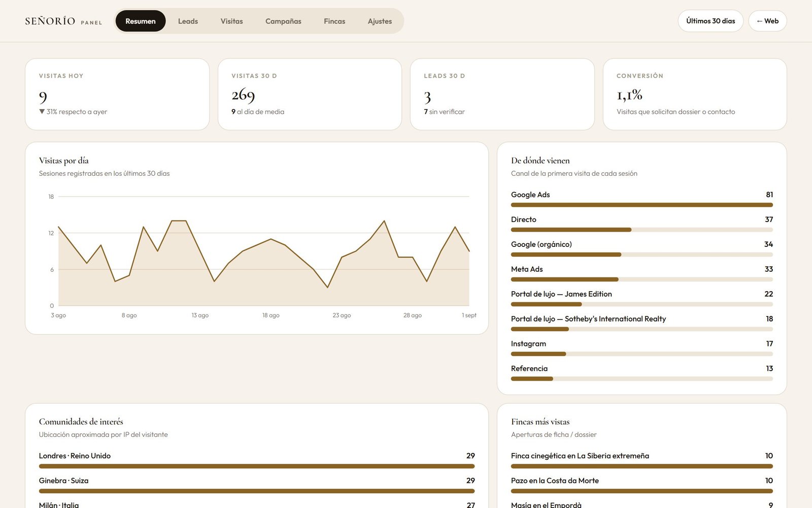Screen dimensions: 812x508
Task: Click Pazo en la Costa da Morte
Action: pyautogui.click(x=555, y=481)
